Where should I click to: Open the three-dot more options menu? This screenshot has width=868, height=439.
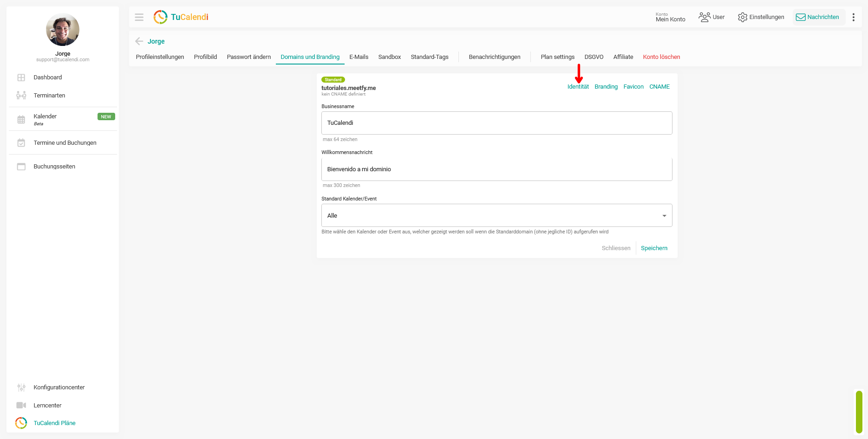[853, 17]
